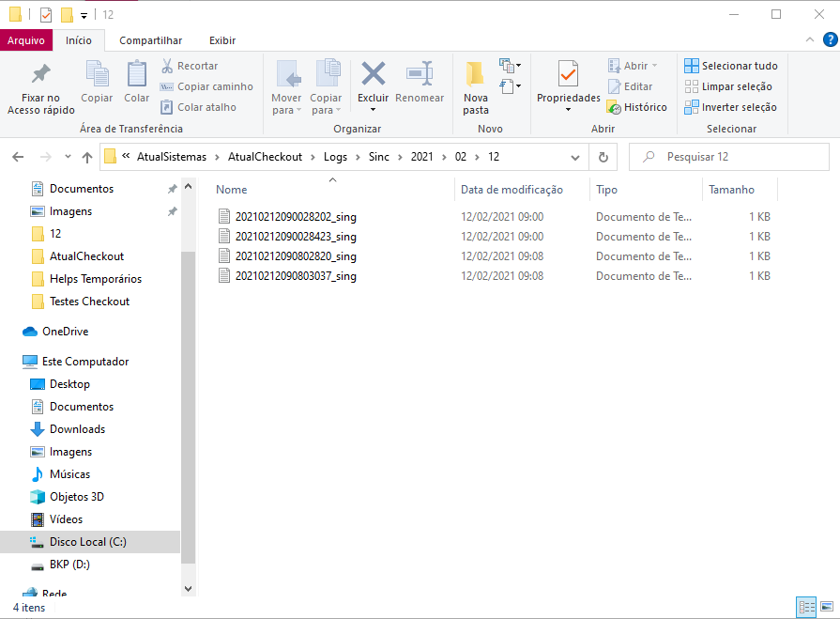Click Editar in ribbon
Screen dimensions: 840x619
tap(630, 86)
